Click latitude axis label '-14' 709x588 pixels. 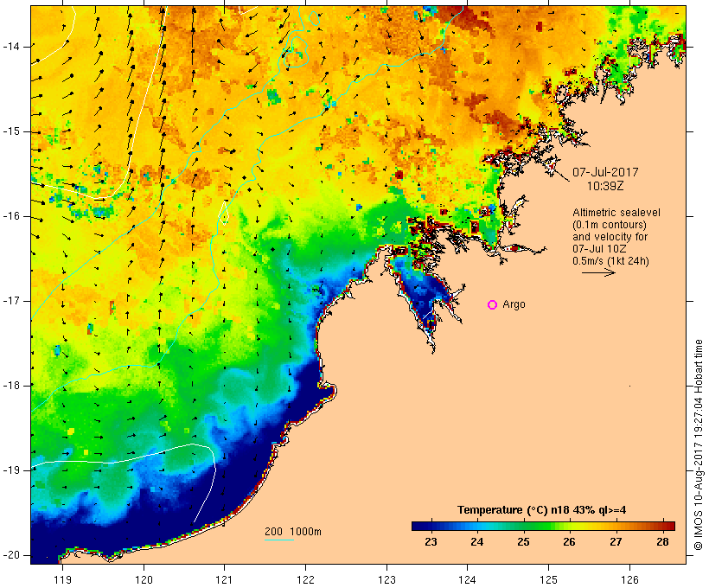click(11, 47)
